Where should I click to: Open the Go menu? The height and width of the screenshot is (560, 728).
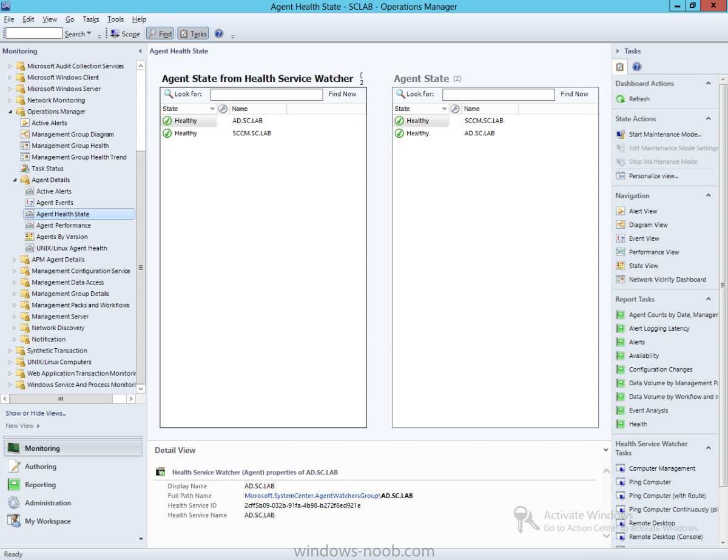(x=70, y=19)
